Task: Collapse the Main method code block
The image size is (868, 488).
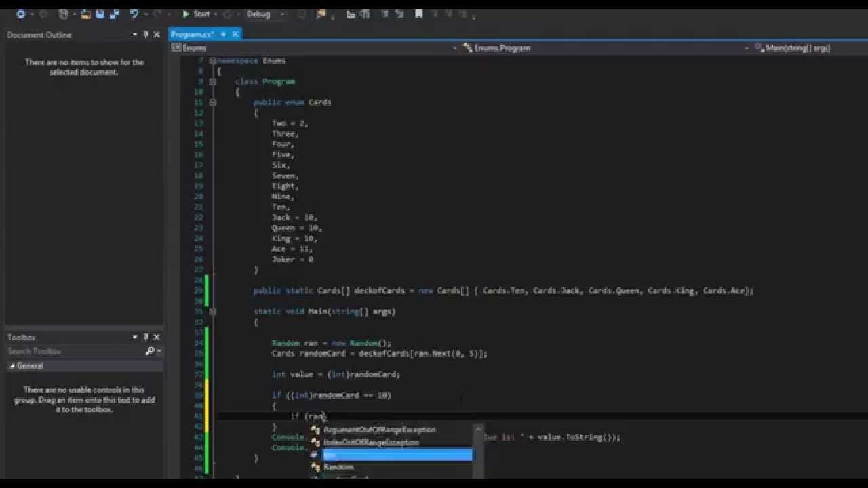Action: pyautogui.click(x=212, y=312)
